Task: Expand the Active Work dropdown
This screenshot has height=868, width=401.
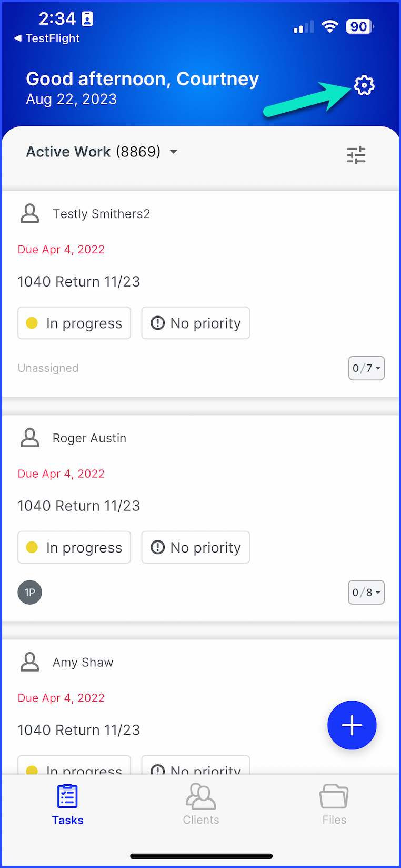Action: pos(102,152)
